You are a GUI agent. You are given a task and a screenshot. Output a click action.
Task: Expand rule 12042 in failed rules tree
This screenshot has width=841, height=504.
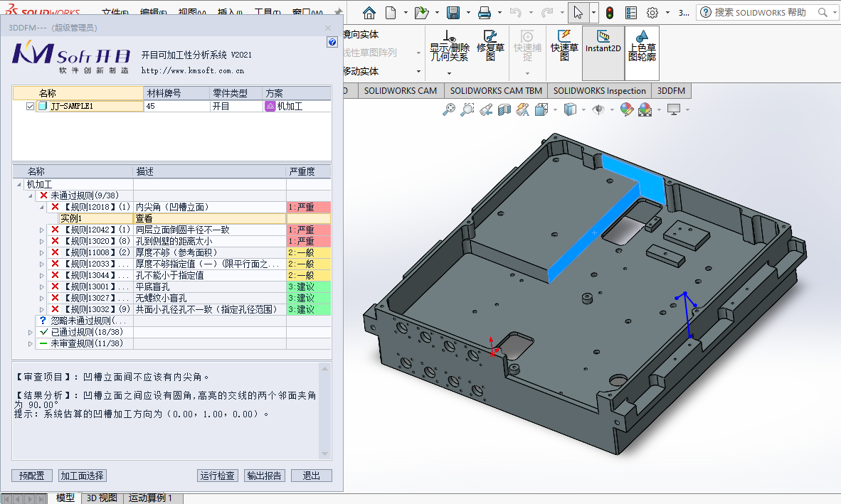pyautogui.click(x=41, y=230)
